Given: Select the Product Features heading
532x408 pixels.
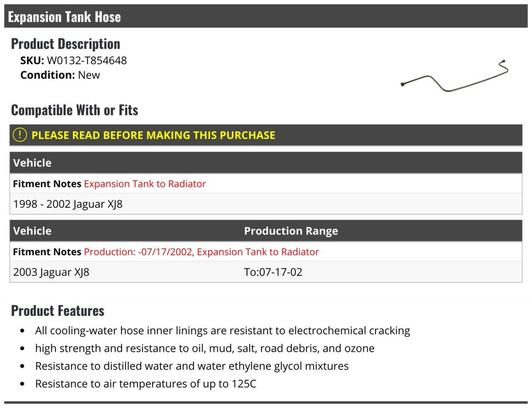Looking at the screenshot, I should pyautogui.click(x=58, y=311).
